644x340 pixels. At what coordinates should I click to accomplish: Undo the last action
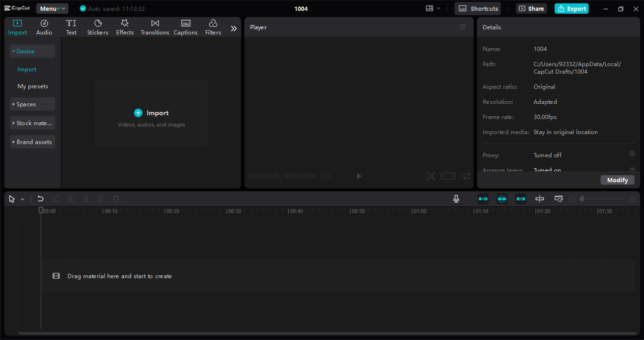pyautogui.click(x=40, y=199)
